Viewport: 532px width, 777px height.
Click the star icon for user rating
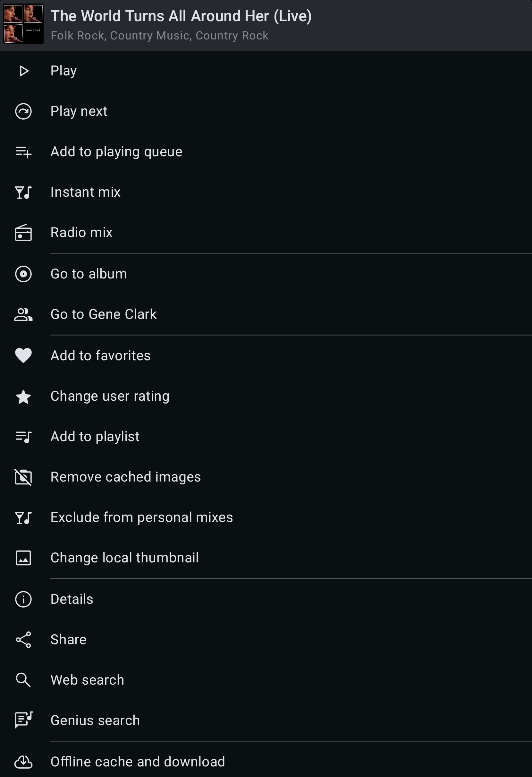tap(23, 397)
